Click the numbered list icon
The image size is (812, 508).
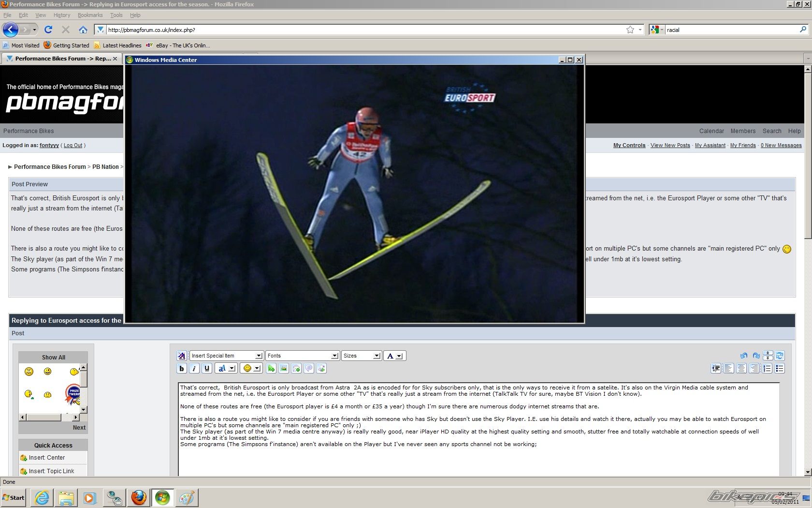pos(767,369)
